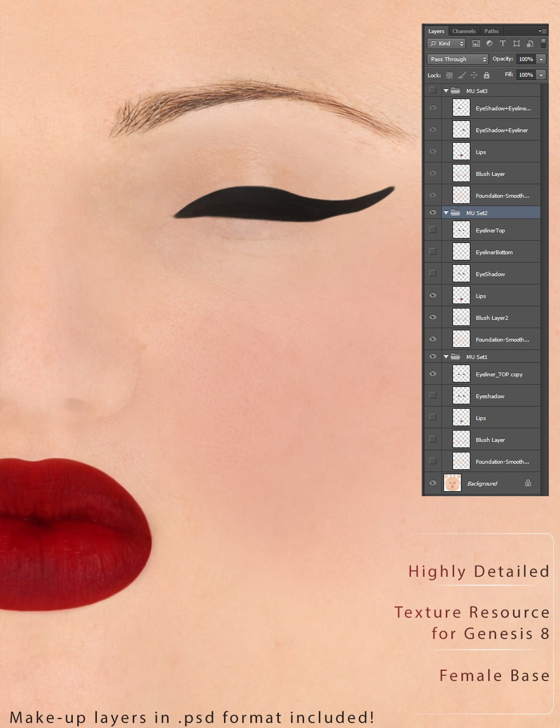Show the EyelinerTop layer

tap(432, 230)
